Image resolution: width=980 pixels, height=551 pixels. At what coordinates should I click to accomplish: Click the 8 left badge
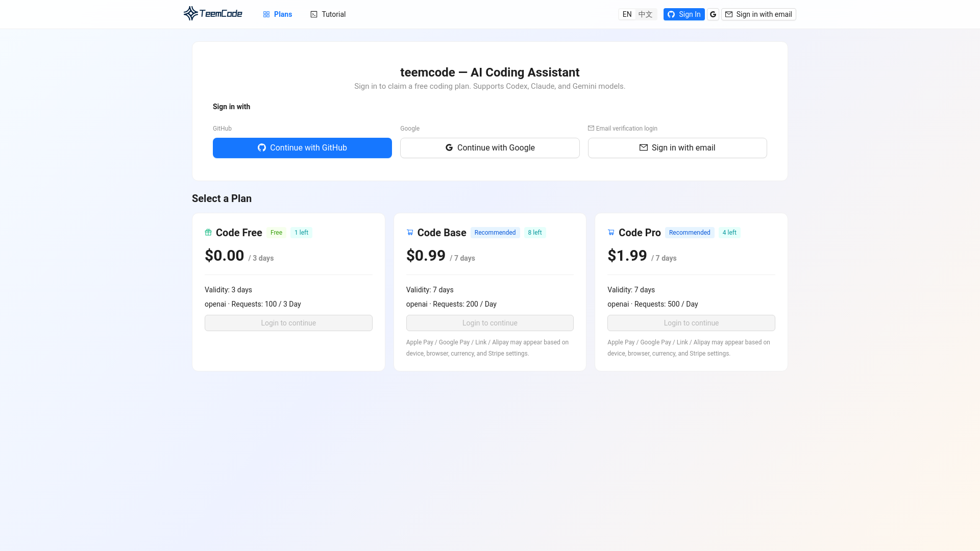535,233
